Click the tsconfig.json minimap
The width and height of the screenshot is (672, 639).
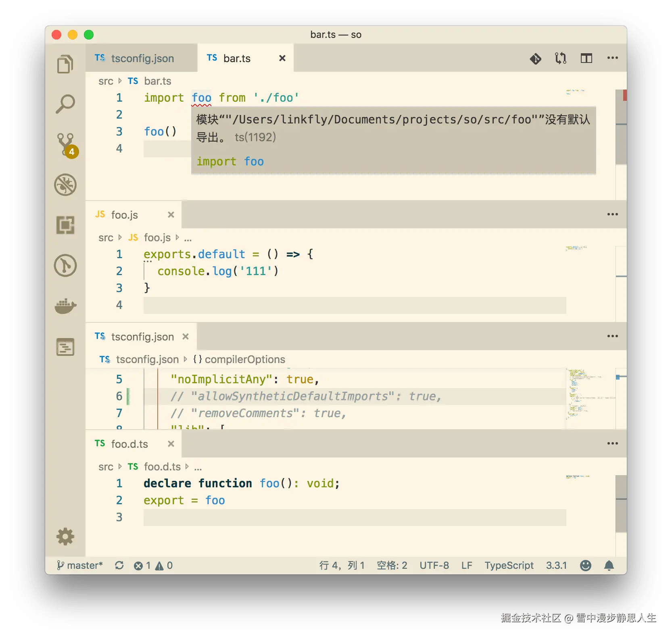click(x=591, y=393)
